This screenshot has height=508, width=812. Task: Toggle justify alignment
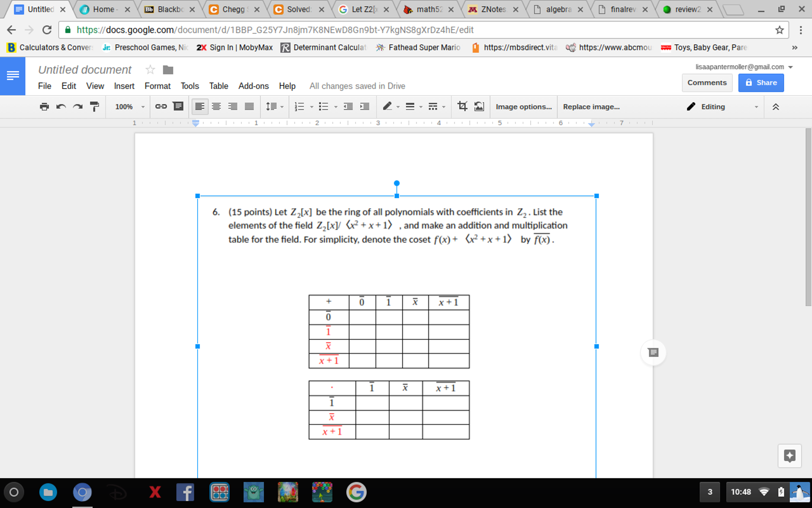[249, 106]
